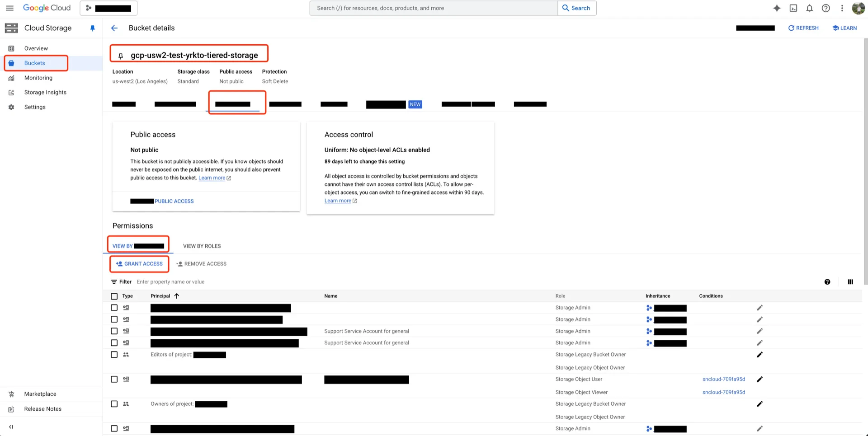The image size is (868, 436).
Task: Check the Storage Object User row
Action: tap(114, 380)
